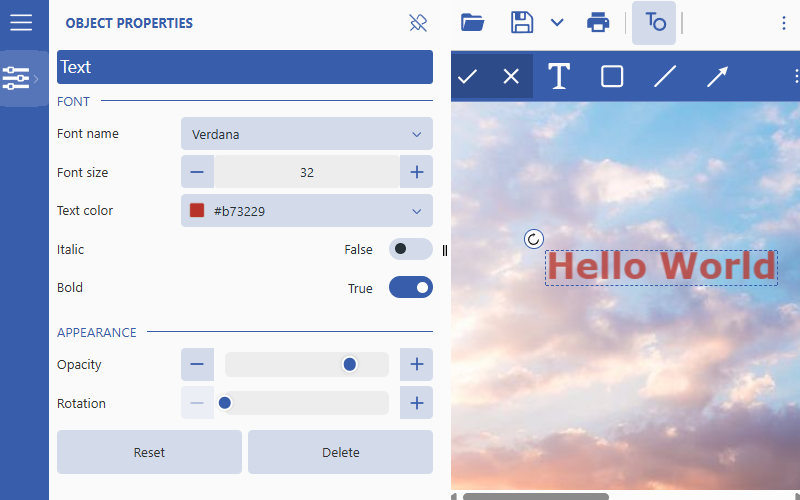Increase rotation with the plus button
800x500 pixels.
tap(416, 403)
